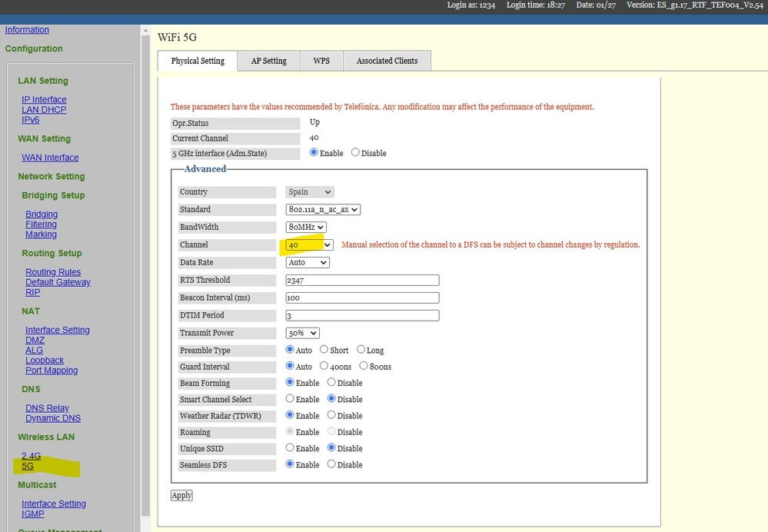768x532 pixels.
Task: Select Short preamble type
Action: point(324,350)
